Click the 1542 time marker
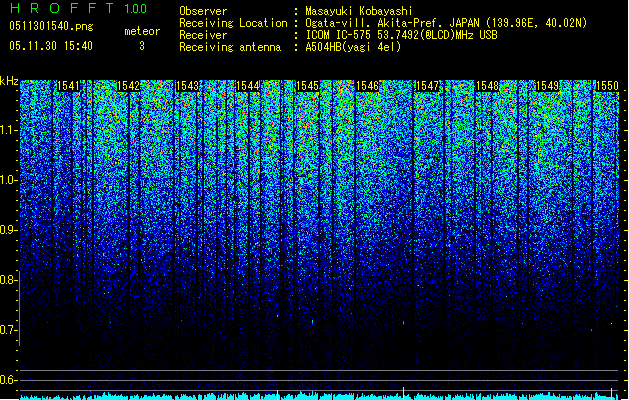Viewport: 629px width, 400px height. [x=128, y=86]
